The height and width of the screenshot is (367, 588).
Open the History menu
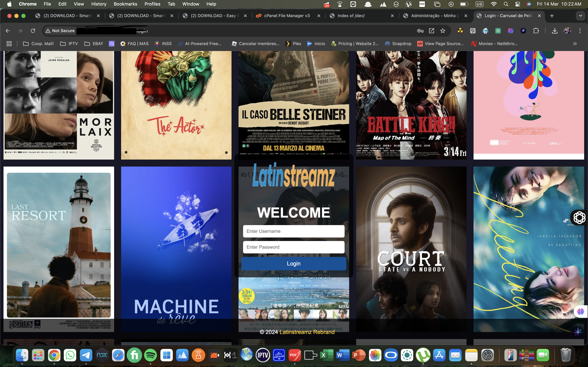tap(99, 4)
